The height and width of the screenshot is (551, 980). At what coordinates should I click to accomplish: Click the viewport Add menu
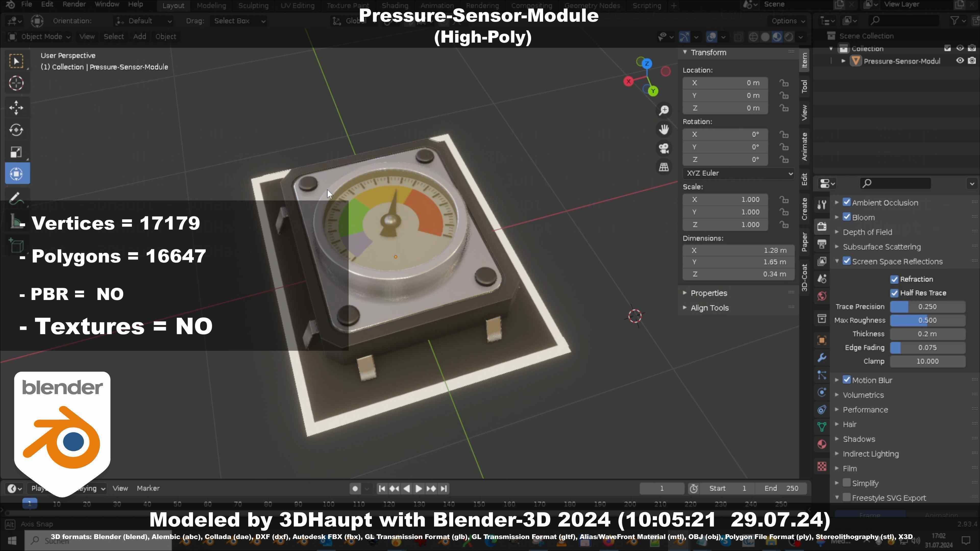coord(140,37)
